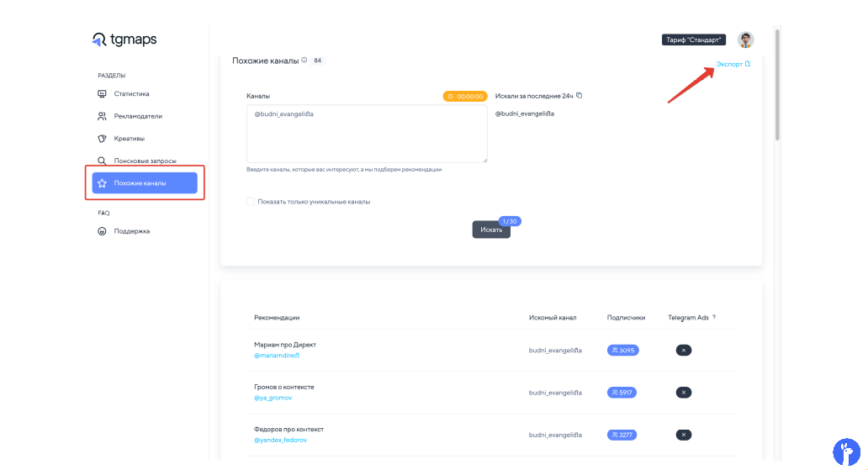868x470 pixels.
Task: Click the page vertical scrollbar
Action: 778,84
